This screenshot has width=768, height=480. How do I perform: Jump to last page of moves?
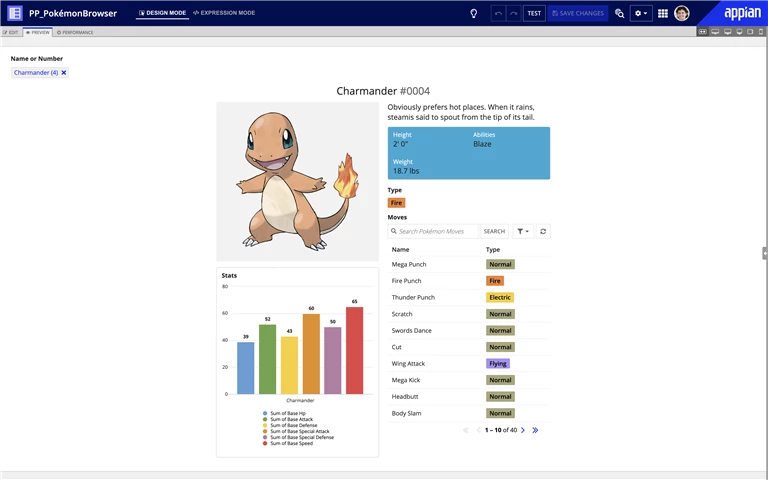[x=535, y=430]
